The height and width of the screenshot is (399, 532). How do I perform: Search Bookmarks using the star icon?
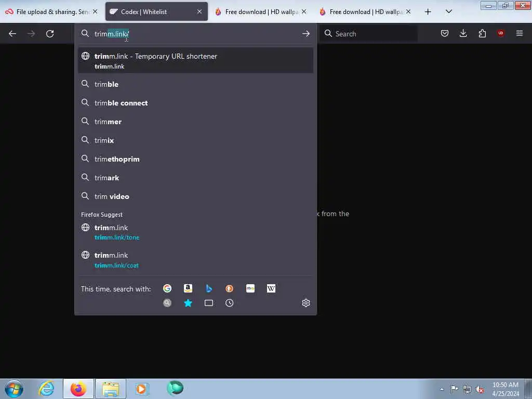pyautogui.click(x=188, y=303)
